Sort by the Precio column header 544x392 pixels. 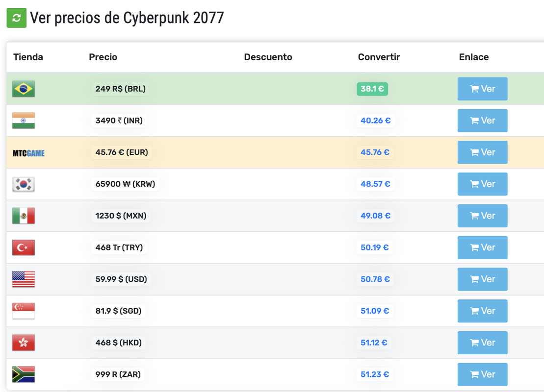(103, 57)
